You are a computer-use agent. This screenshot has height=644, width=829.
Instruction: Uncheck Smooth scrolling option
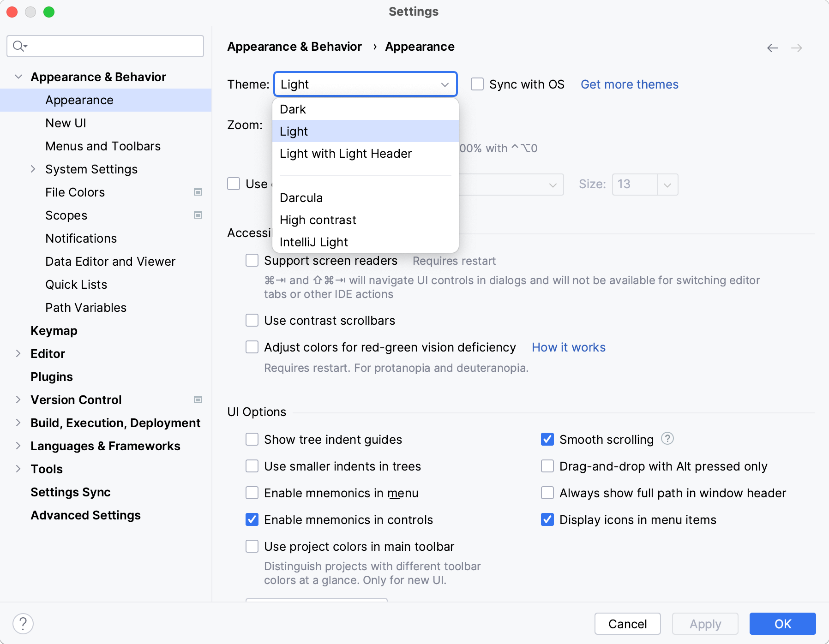click(547, 439)
